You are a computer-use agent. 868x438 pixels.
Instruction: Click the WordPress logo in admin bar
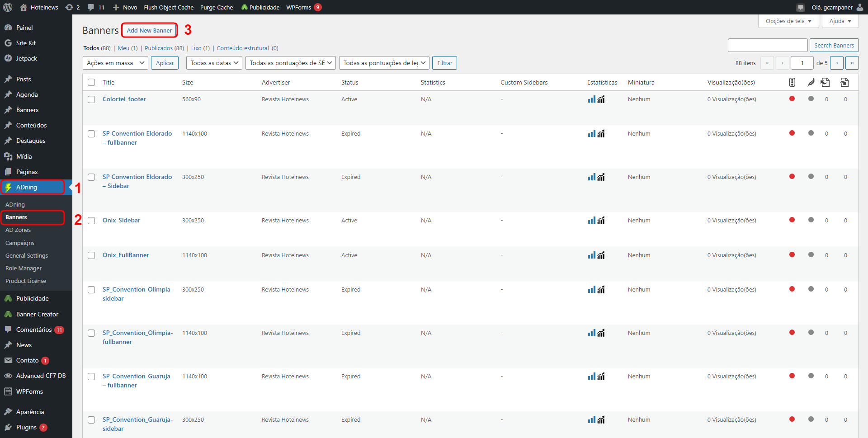[8, 7]
